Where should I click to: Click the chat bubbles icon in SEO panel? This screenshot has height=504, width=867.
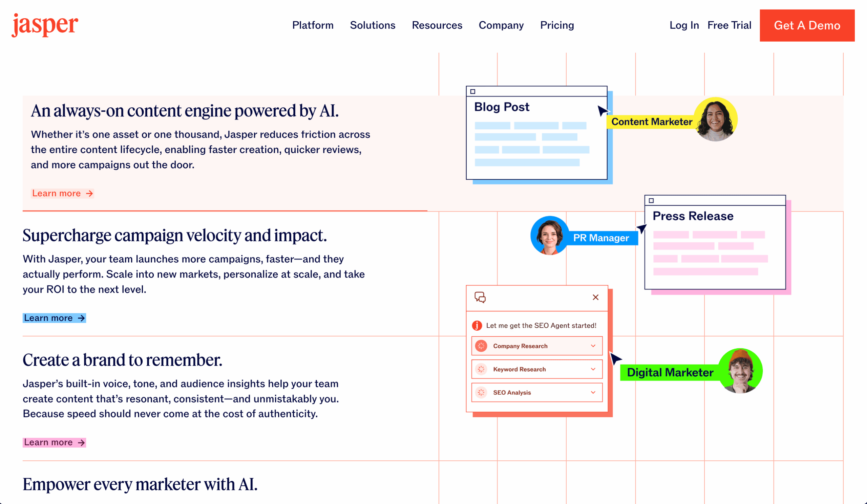(x=480, y=298)
